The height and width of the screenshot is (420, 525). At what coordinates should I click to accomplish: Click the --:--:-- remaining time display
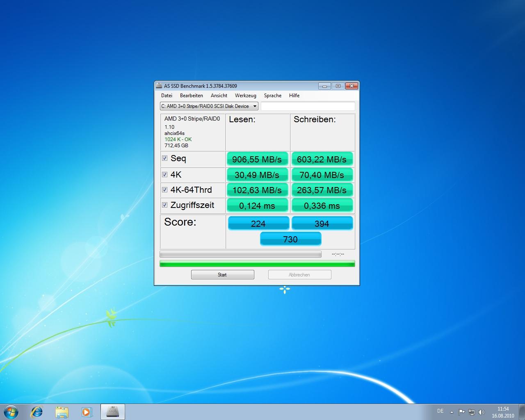[x=338, y=254]
